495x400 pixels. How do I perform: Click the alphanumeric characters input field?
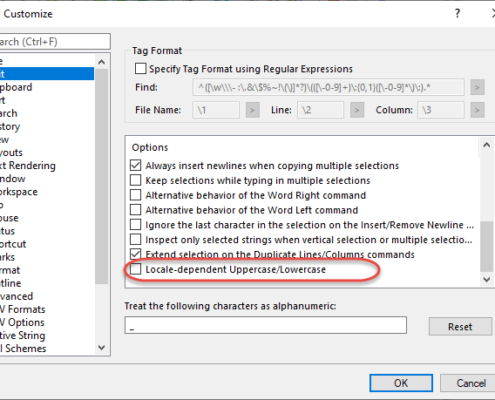[266, 325]
